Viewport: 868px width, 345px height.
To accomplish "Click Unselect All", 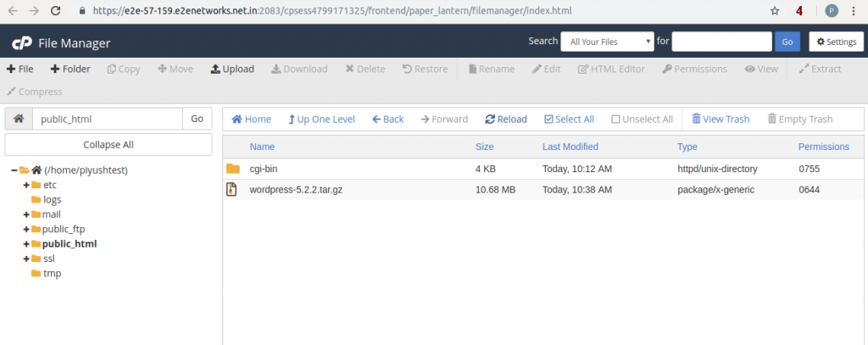I will coord(643,119).
